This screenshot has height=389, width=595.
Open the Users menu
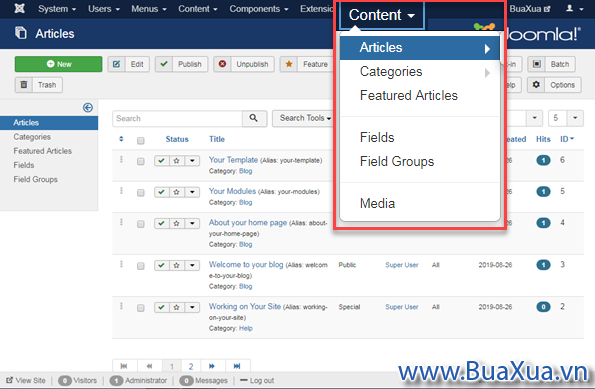pos(104,9)
